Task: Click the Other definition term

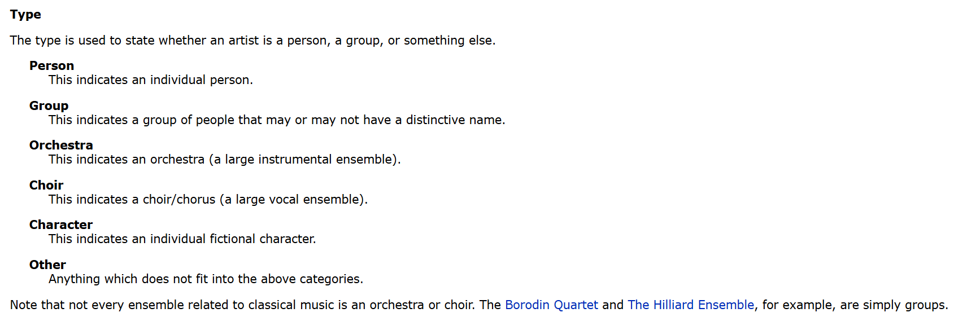Action: click(x=47, y=265)
